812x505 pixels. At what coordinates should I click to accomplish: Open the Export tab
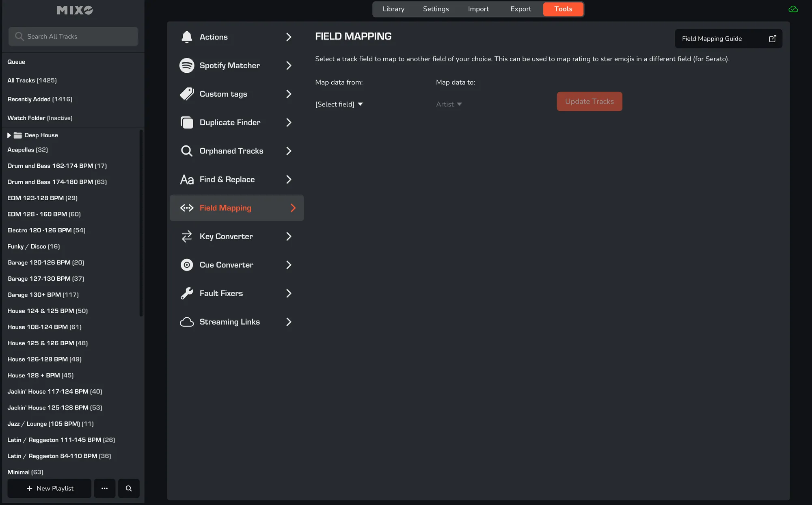point(520,9)
